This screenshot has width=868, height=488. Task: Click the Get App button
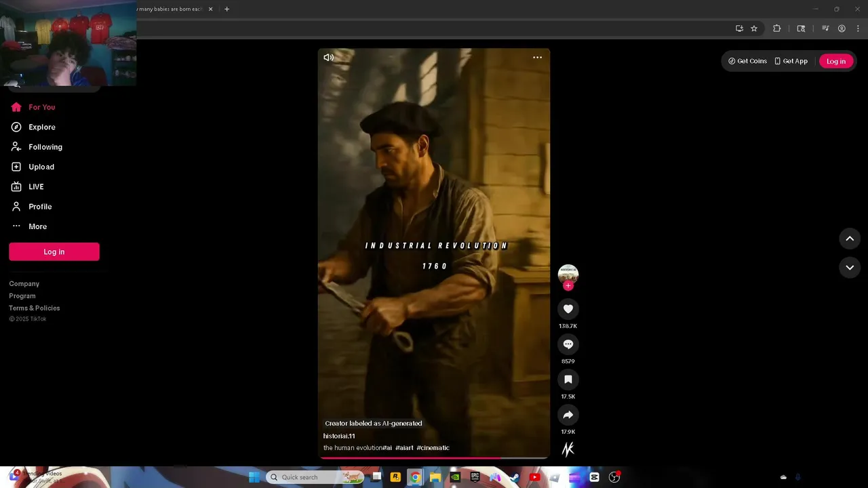pyautogui.click(x=791, y=61)
